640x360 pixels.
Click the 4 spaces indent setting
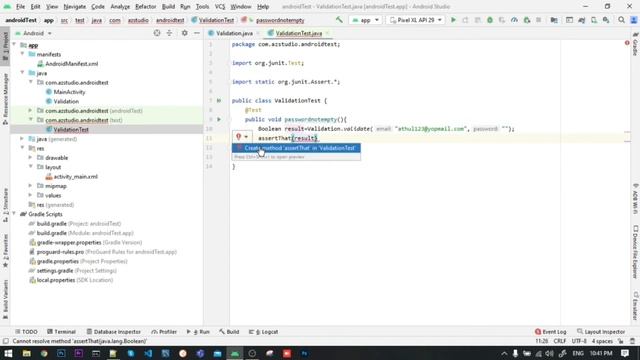(602, 341)
